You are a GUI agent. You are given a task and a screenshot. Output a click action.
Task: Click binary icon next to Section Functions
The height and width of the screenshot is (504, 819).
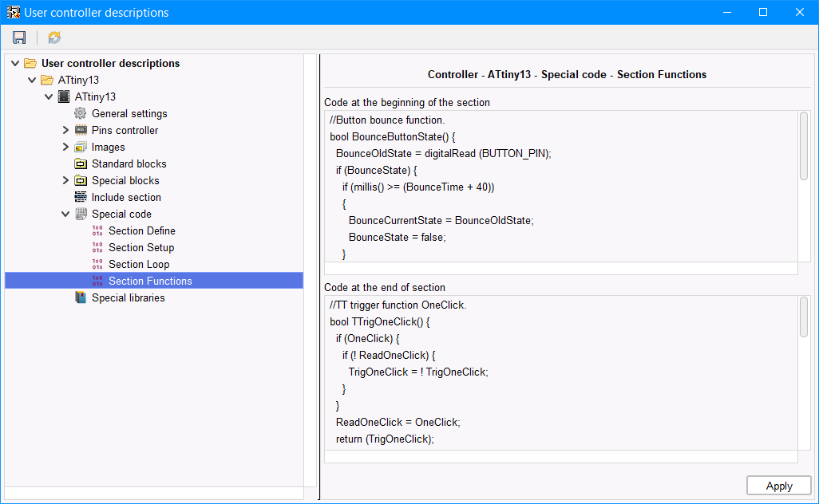[x=97, y=281]
